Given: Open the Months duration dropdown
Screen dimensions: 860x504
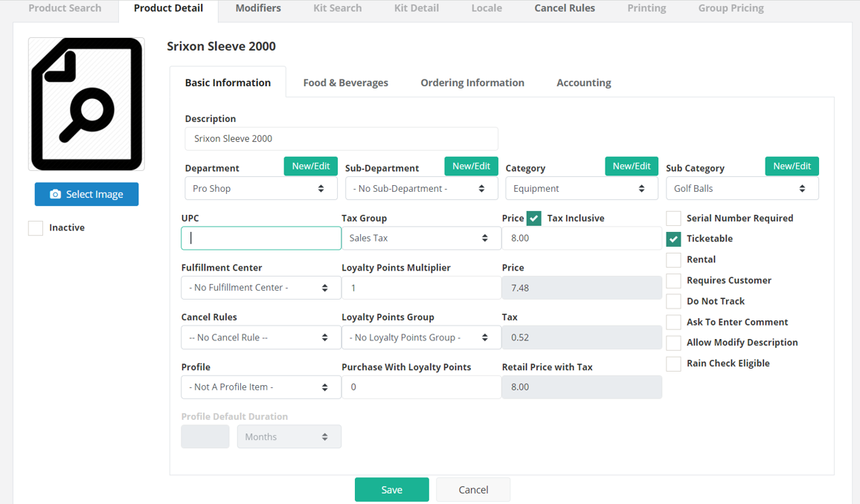Looking at the screenshot, I should coord(289,436).
